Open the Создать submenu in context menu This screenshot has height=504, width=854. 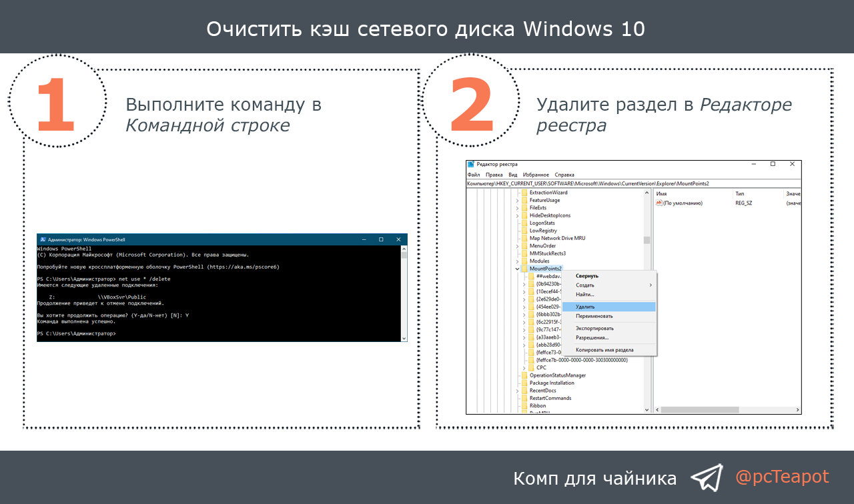pos(608,285)
